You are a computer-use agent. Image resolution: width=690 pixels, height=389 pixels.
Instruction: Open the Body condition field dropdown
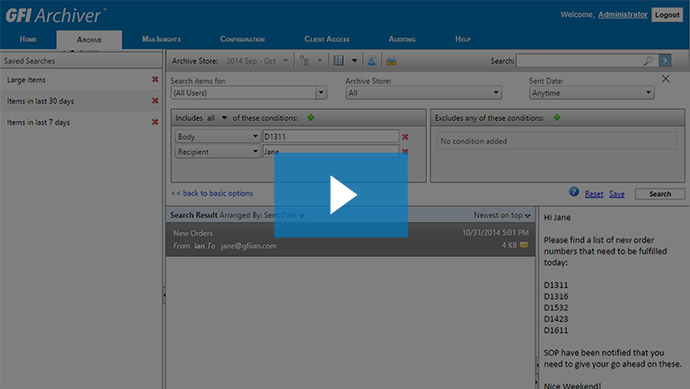[x=217, y=136]
